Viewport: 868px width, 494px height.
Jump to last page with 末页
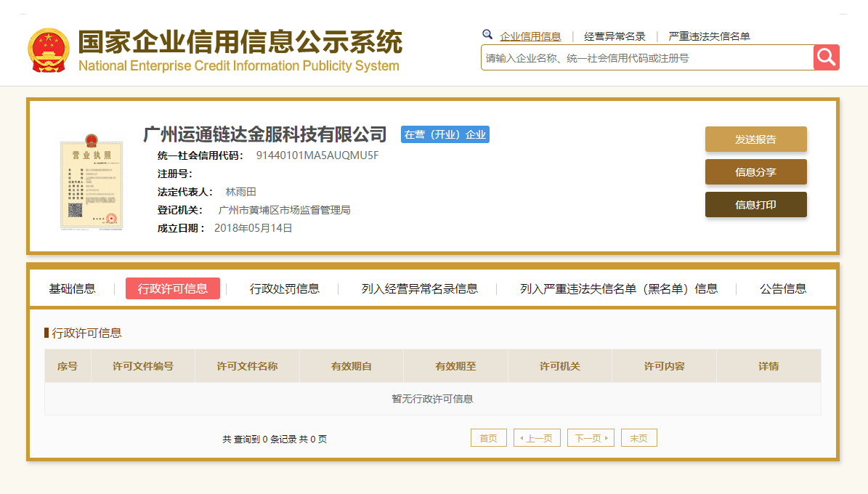point(638,437)
